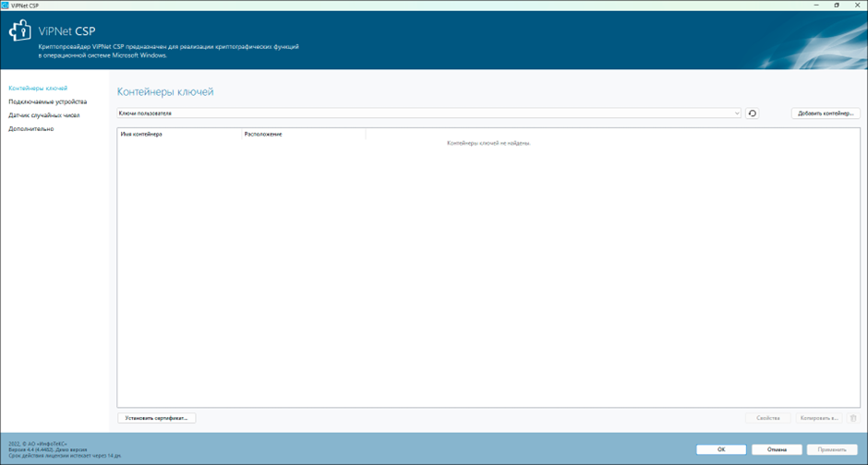The image size is (868, 465).
Task: Close the ViPNet CSP window
Action: (x=858, y=5)
